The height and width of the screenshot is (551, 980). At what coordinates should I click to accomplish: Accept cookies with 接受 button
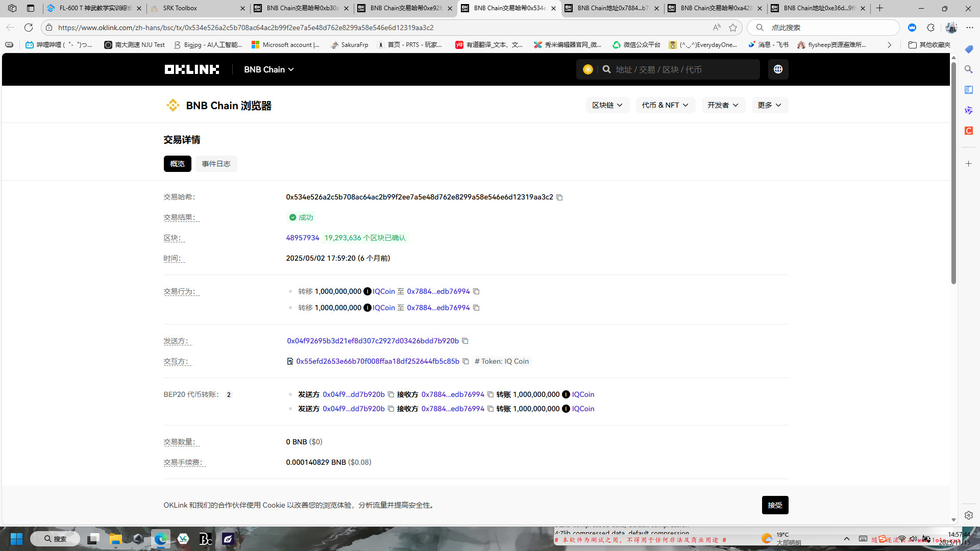pyautogui.click(x=774, y=505)
